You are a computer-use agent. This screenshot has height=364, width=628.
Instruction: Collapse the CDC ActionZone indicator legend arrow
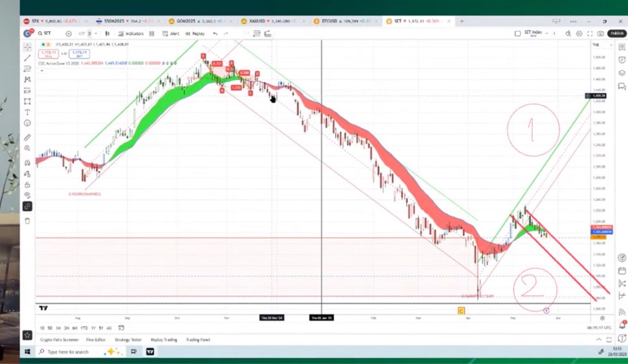[x=41, y=70]
